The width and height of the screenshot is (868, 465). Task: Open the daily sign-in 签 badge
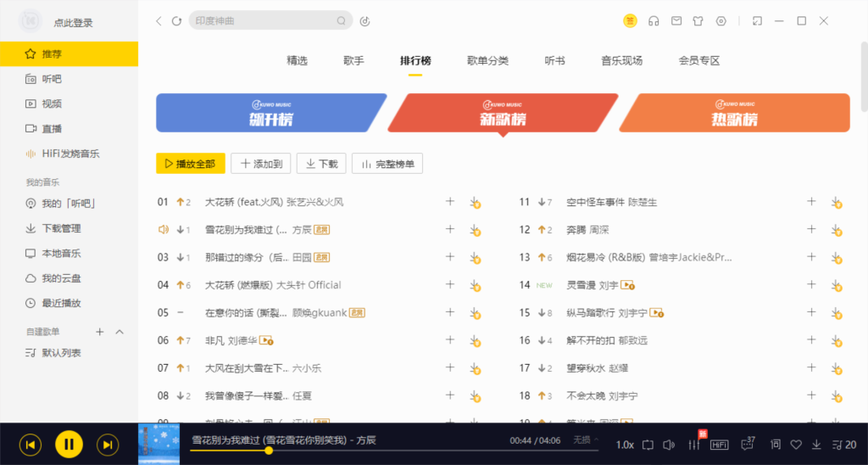[x=630, y=21]
